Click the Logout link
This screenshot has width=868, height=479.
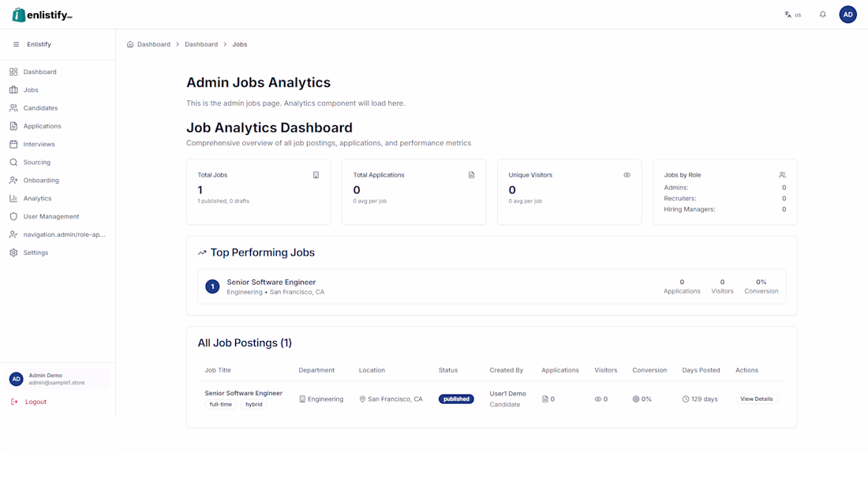click(x=36, y=402)
